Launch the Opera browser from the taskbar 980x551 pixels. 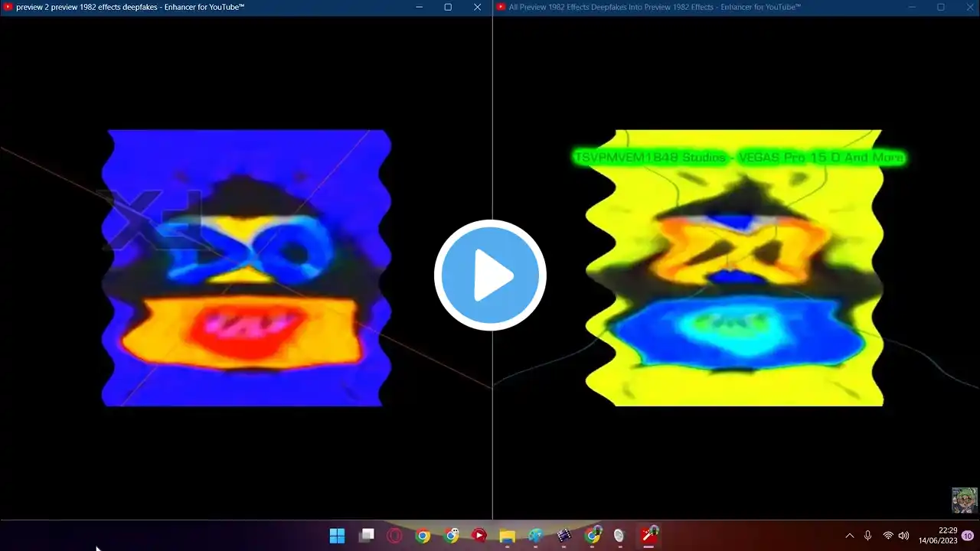(x=394, y=536)
